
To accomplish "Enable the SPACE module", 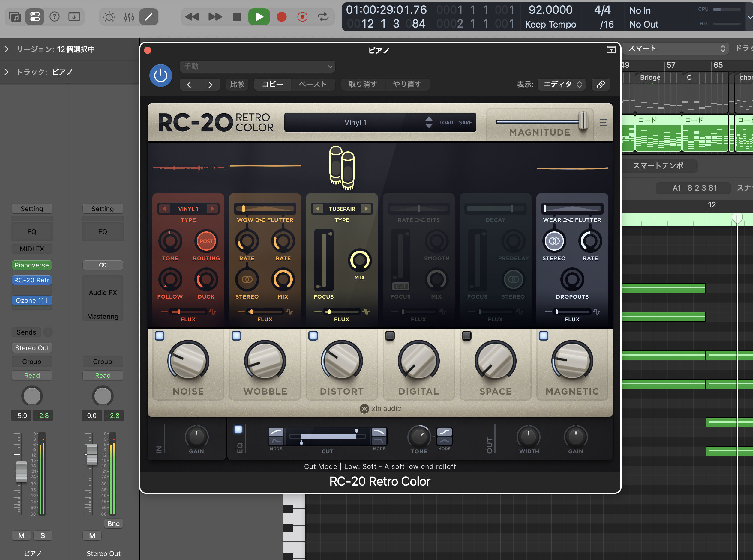I will point(467,335).
